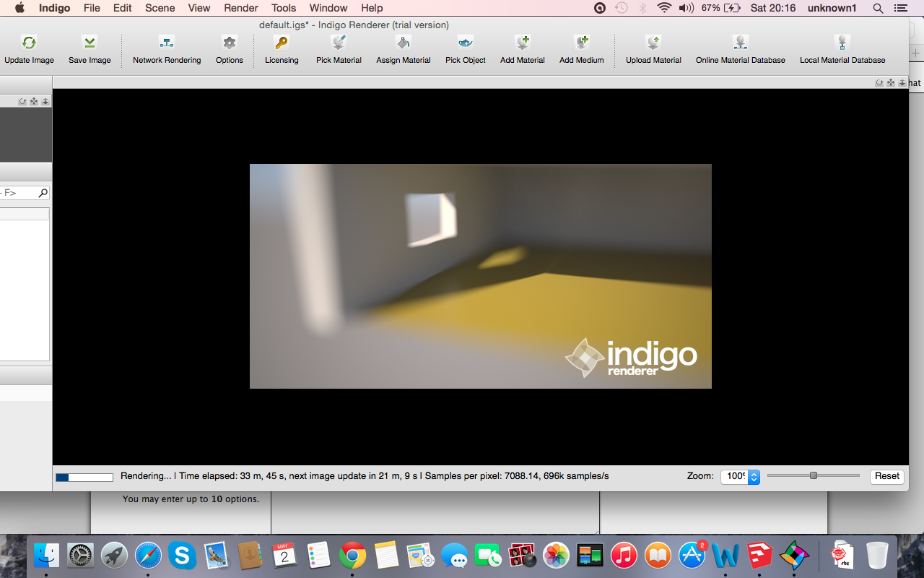This screenshot has width=924, height=578.
Task: Click the Save Image icon
Action: pyautogui.click(x=90, y=43)
